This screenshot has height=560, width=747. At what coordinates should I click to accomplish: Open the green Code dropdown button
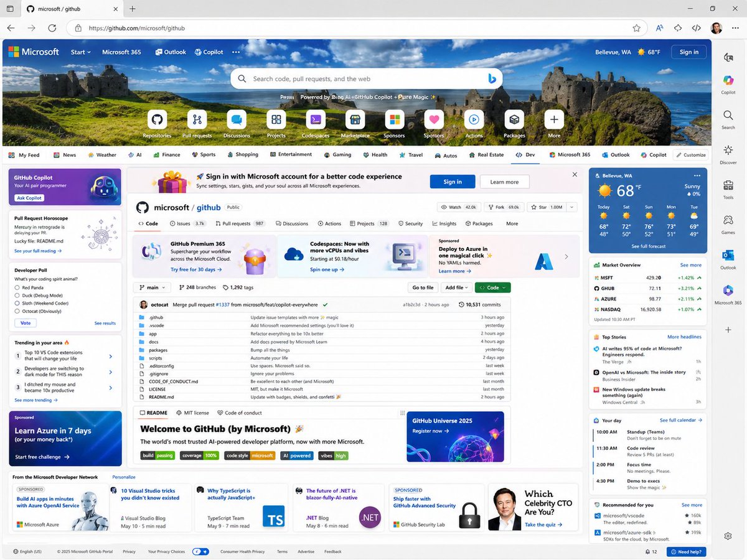tap(492, 287)
